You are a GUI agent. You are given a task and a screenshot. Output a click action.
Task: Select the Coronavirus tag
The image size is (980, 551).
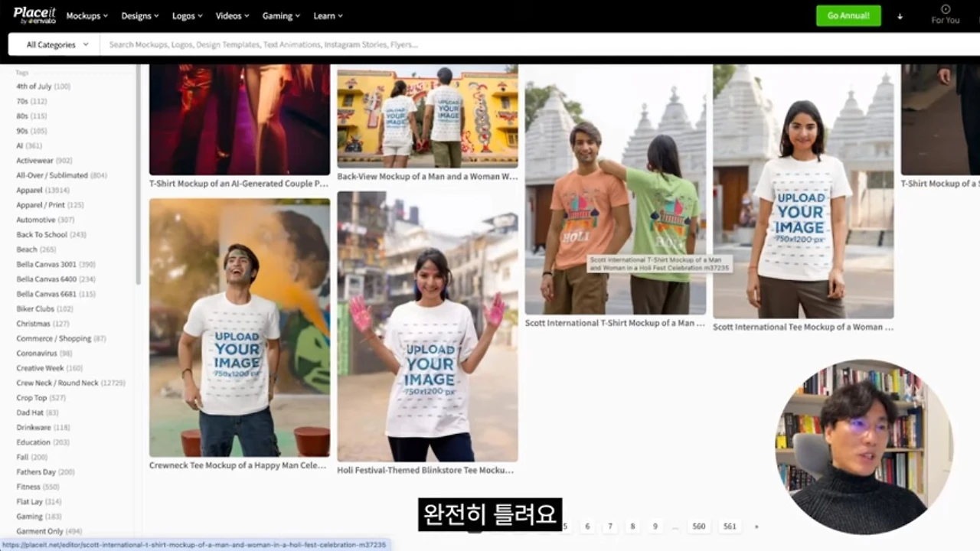point(44,354)
